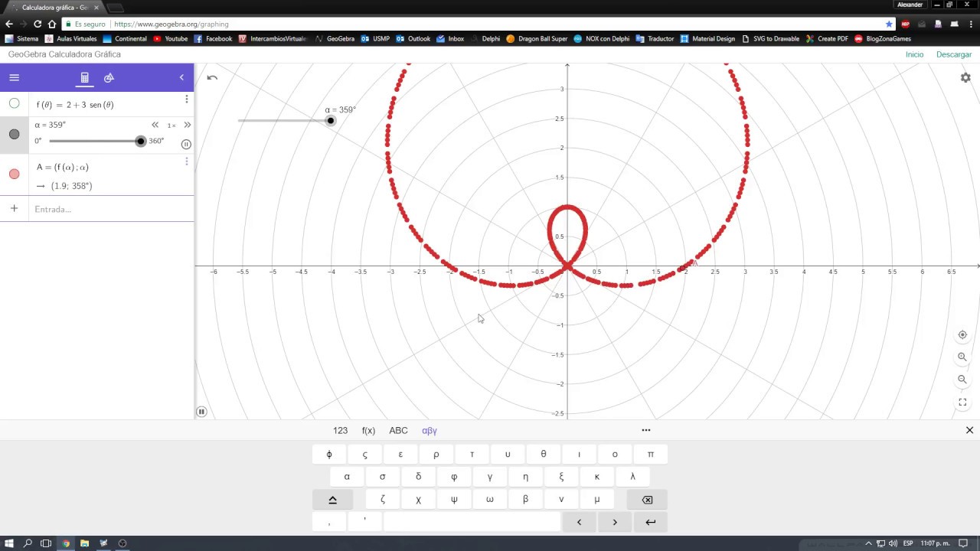Image resolution: width=980 pixels, height=551 pixels.
Task: Open the GeoGebra bookmark
Action: pyautogui.click(x=335, y=38)
